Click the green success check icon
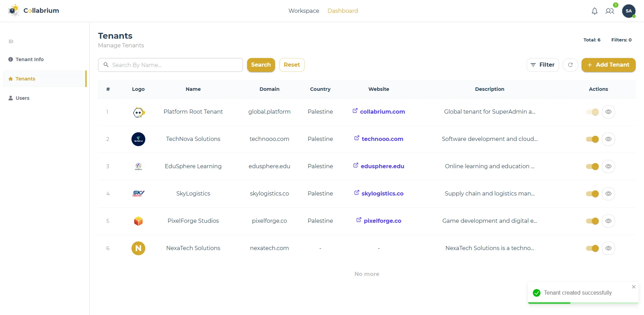This screenshot has height=315, width=644. click(537, 293)
